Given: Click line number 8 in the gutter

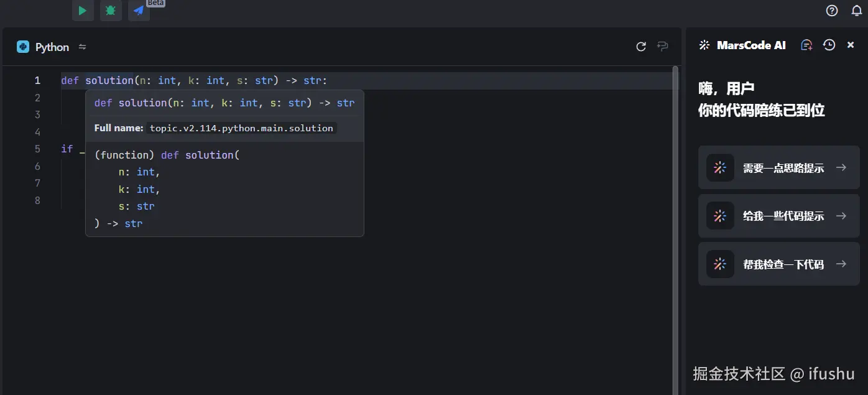Looking at the screenshot, I should coord(37,200).
